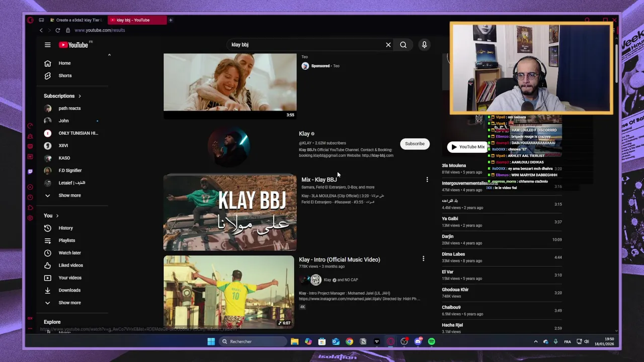Screen dimensions: 644x362
Task: Open Spotify from the taskbar
Action: [432, 341]
